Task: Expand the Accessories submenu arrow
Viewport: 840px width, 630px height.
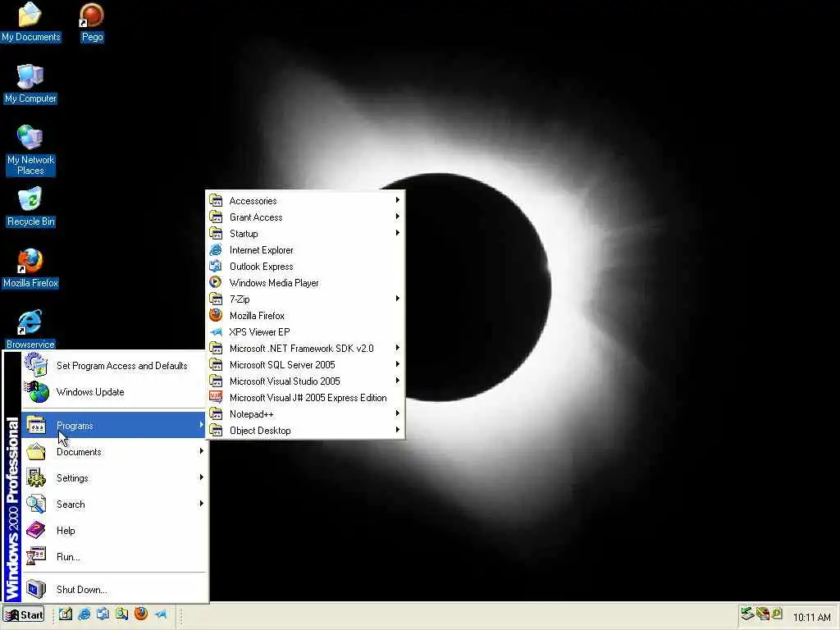Action: coord(398,200)
